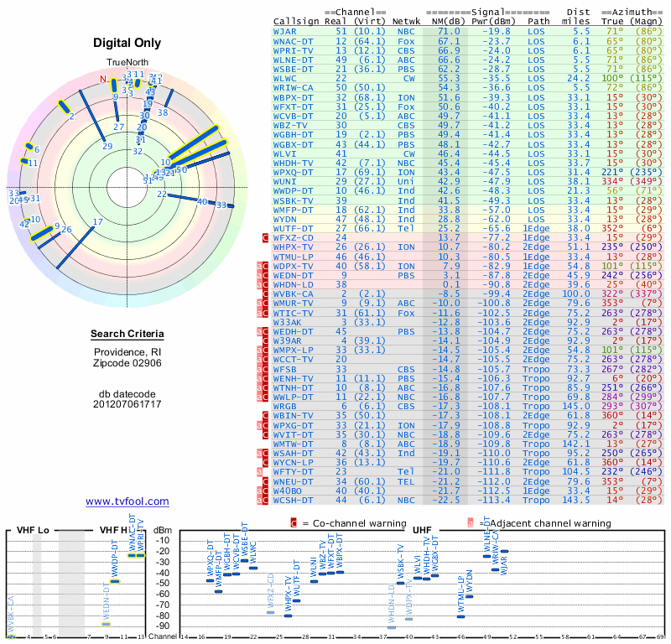Click the WJAR marker in UHF chart
This screenshot has width=671, height=644.
505,551
